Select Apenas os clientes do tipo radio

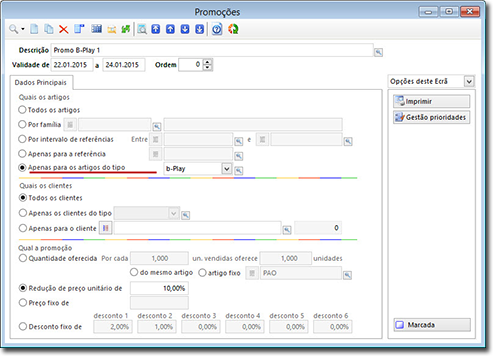pos(23,213)
